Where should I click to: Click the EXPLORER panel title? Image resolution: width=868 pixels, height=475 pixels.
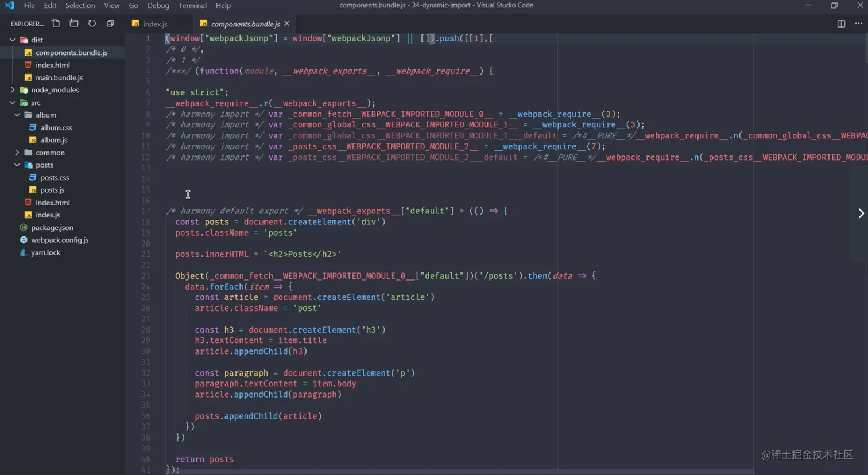click(x=27, y=24)
